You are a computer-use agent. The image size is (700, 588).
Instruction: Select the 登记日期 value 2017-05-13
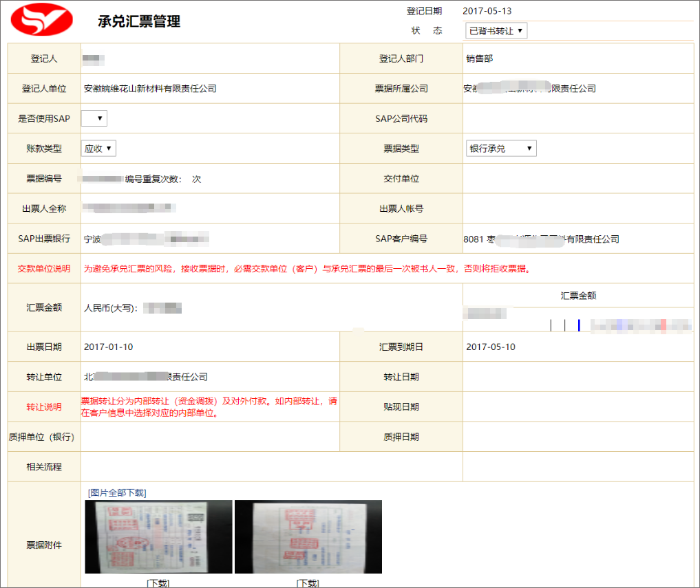487,11
